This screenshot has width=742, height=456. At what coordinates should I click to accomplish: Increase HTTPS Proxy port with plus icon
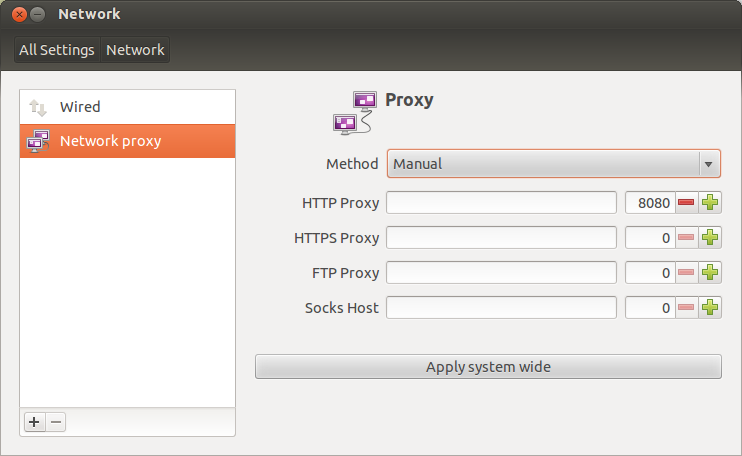tap(710, 237)
